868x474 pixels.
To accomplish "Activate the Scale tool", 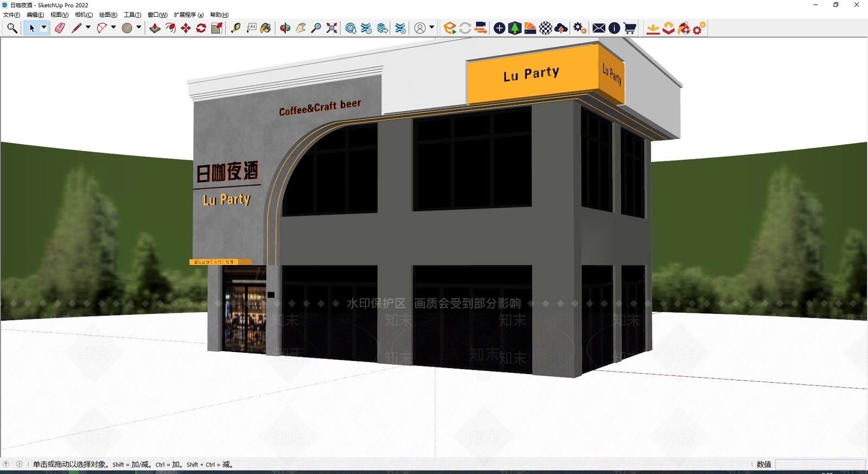I will [x=216, y=28].
